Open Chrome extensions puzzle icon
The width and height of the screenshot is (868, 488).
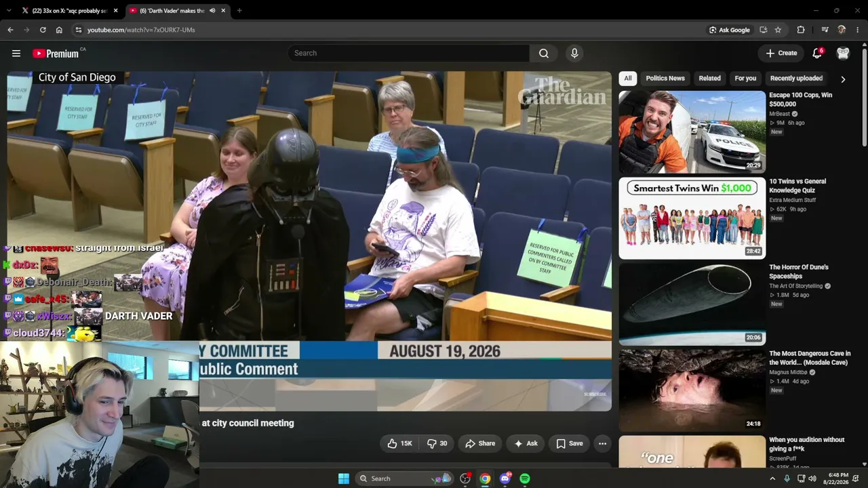pos(801,30)
